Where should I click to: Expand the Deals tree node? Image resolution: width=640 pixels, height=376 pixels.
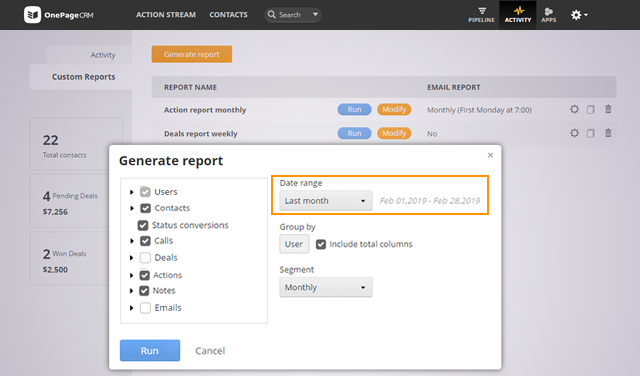click(131, 258)
